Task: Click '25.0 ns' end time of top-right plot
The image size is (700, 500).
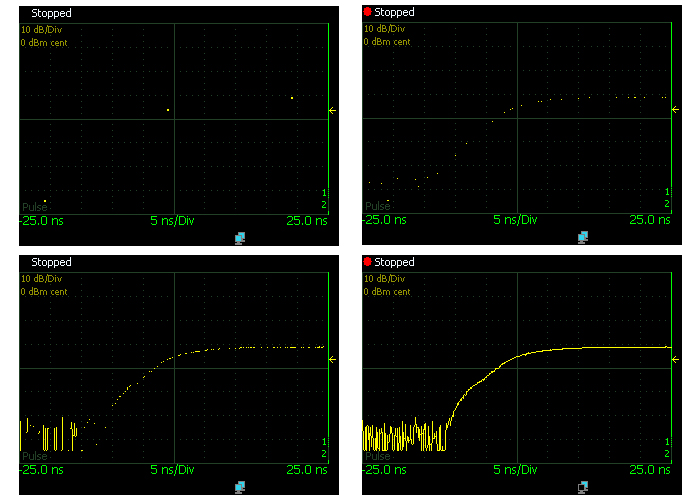Action: point(649,219)
